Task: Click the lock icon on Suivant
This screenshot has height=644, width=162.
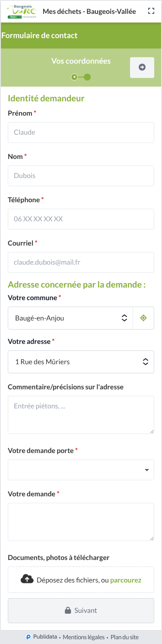Action: (x=67, y=611)
